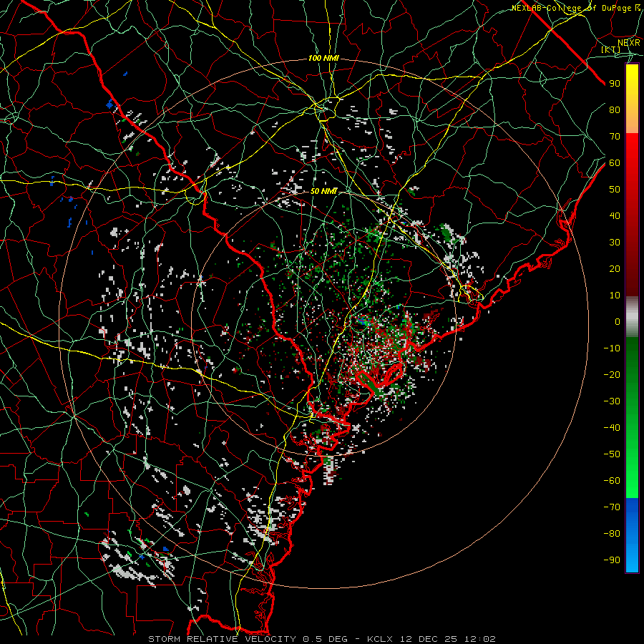
Task: Click the -80 value on velocity scale
Action: pos(612,534)
